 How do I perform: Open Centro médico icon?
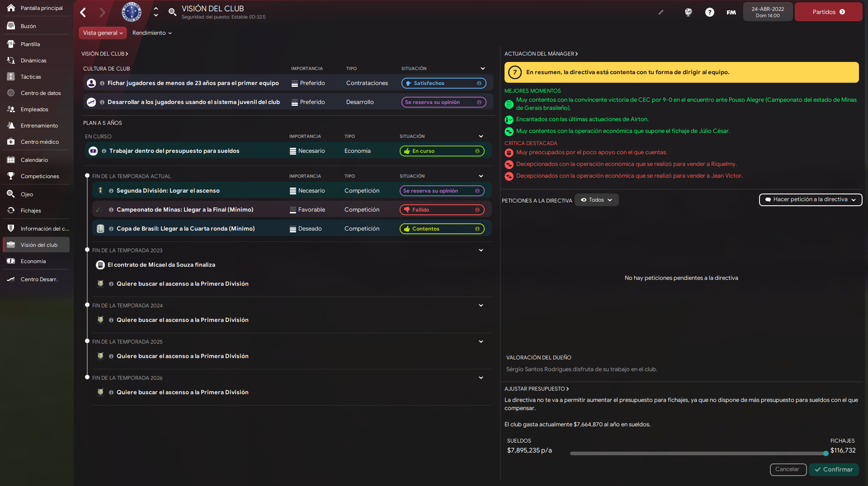(11, 142)
